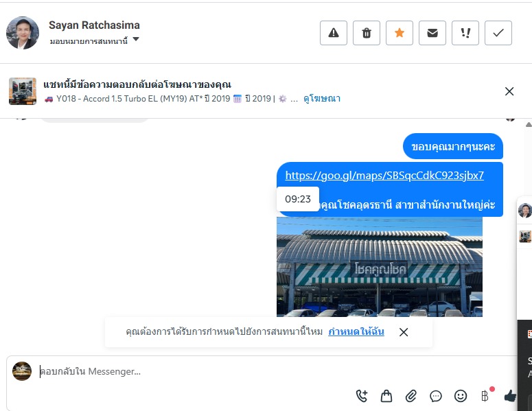
Task: Dismiss the assignment prompt with its X
Action: [x=404, y=332]
